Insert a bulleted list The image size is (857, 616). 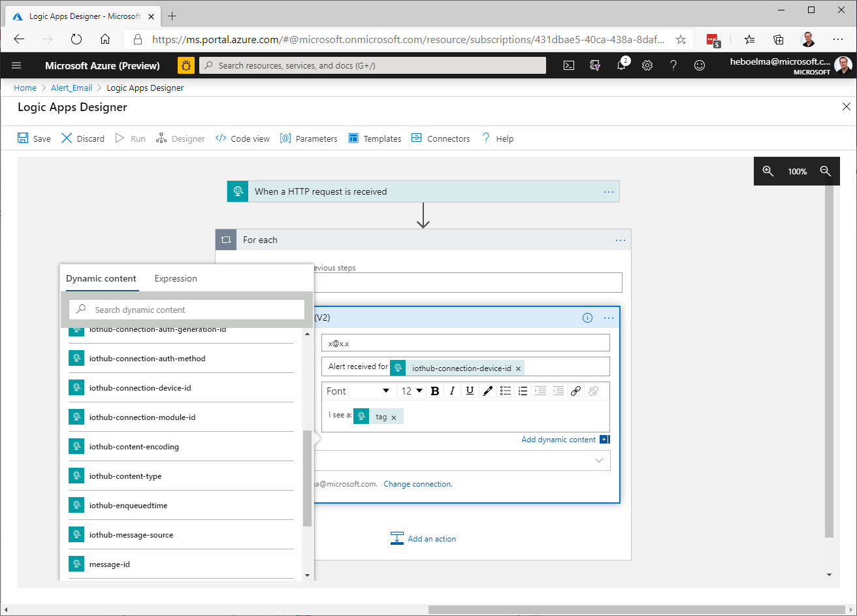point(505,391)
